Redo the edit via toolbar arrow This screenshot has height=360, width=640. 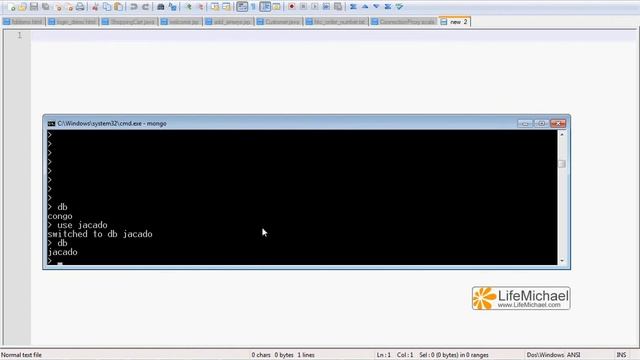145,7
